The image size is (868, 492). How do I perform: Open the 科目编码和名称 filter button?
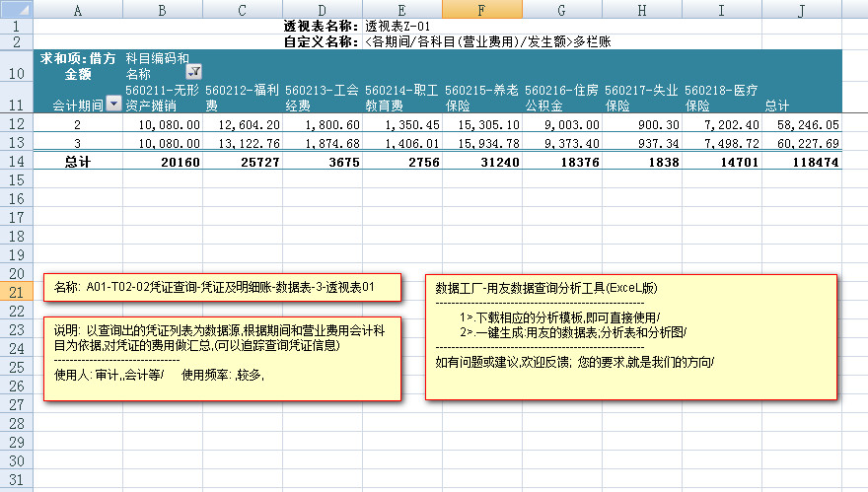click(192, 72)
